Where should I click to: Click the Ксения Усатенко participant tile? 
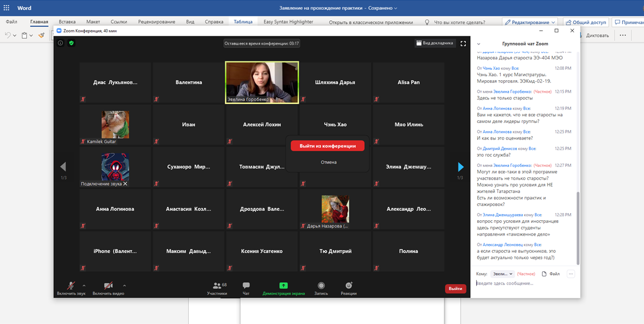point(262,251)
